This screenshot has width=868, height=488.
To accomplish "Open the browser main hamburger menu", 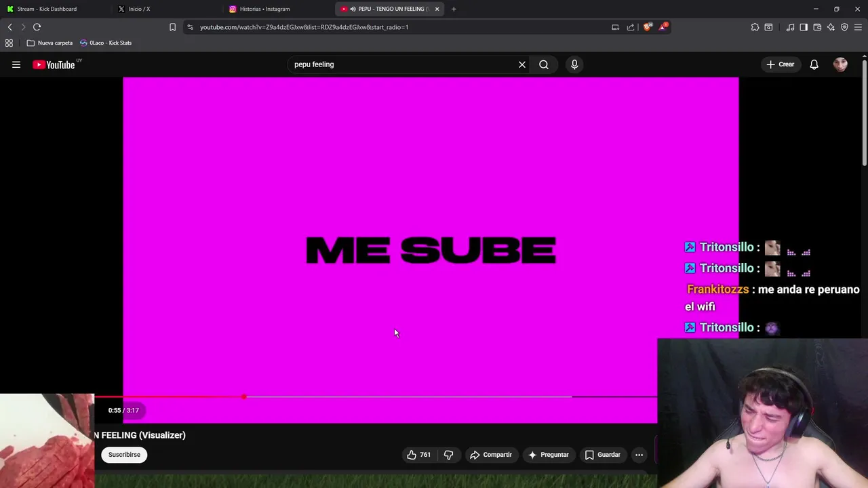I will coord(859,27).
